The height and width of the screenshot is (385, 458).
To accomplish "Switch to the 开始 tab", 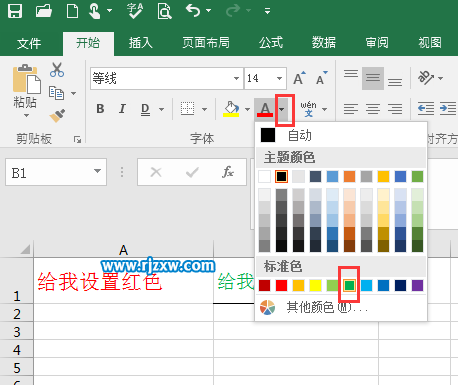I will coord(88,43).
